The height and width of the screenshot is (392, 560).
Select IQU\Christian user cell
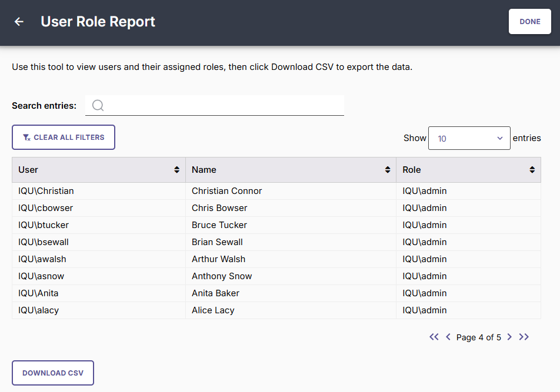(x=99, y=191)
